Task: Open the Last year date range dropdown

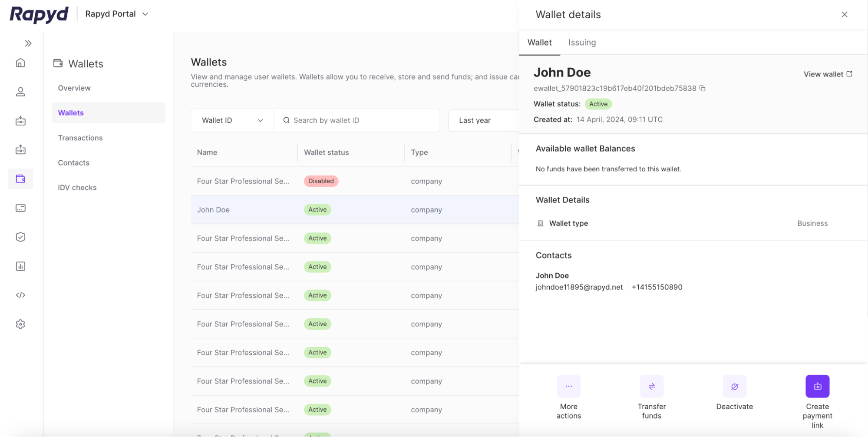Action: [482, 120]
